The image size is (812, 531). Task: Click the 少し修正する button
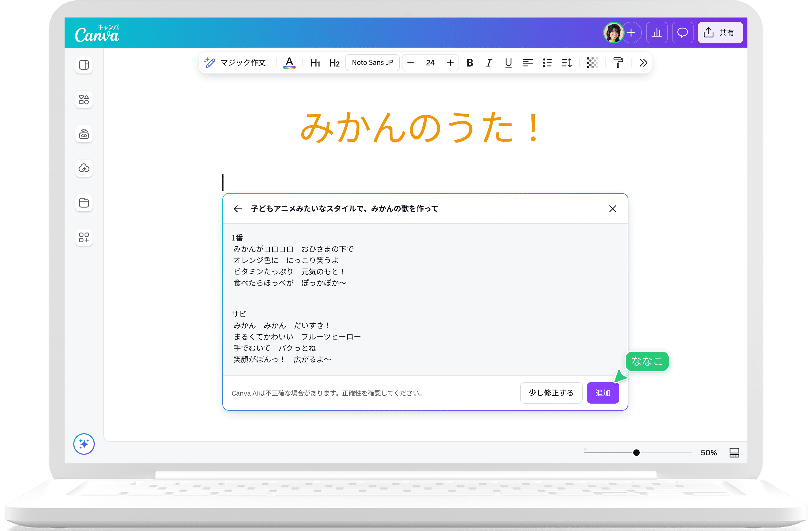[551, 393]
